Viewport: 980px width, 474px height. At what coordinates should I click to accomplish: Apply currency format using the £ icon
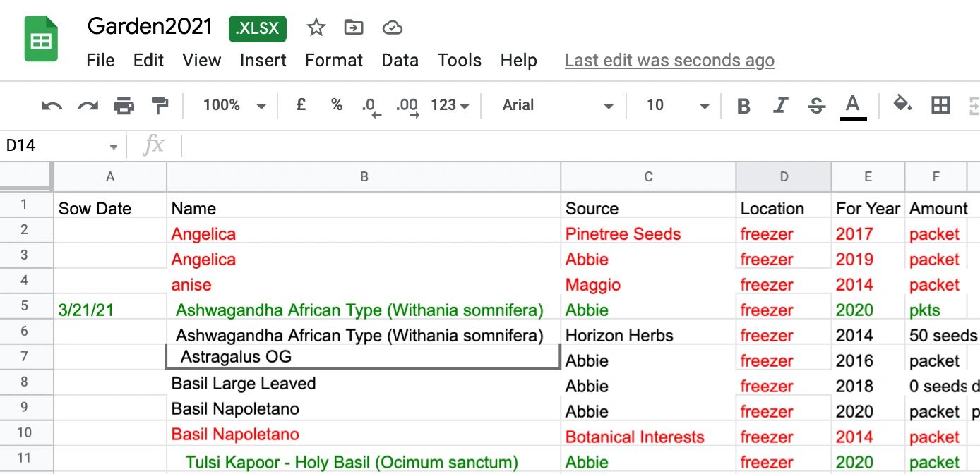click(300, 104)
